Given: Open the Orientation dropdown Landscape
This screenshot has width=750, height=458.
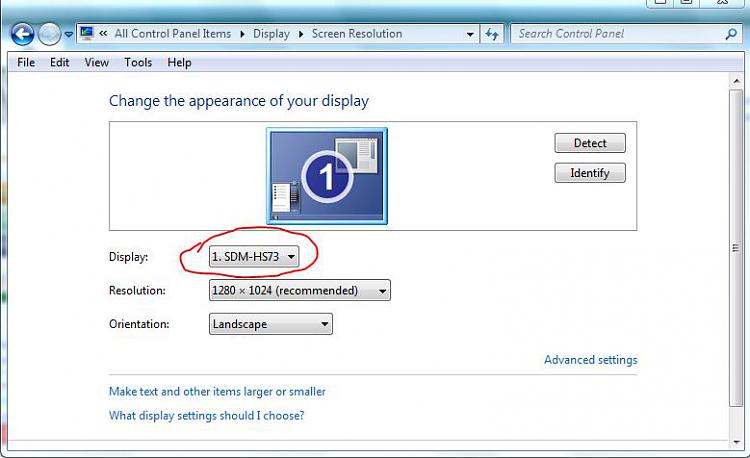Looking at the screenshot, I should click(x=271, y=324).
